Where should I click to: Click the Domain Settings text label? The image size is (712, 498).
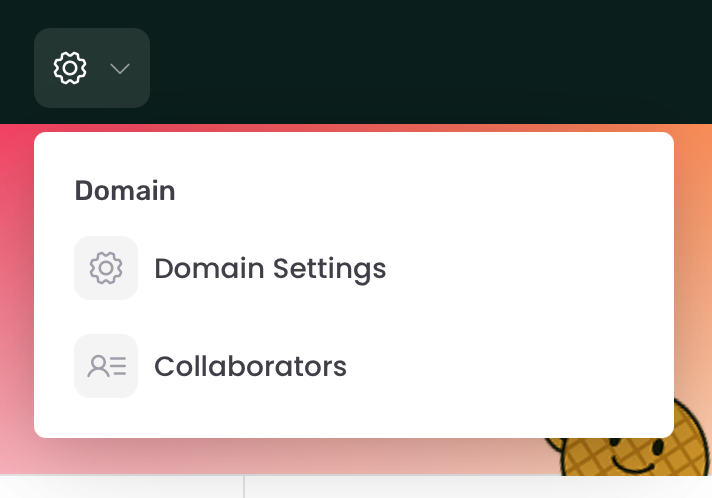[x=270, y=268]
